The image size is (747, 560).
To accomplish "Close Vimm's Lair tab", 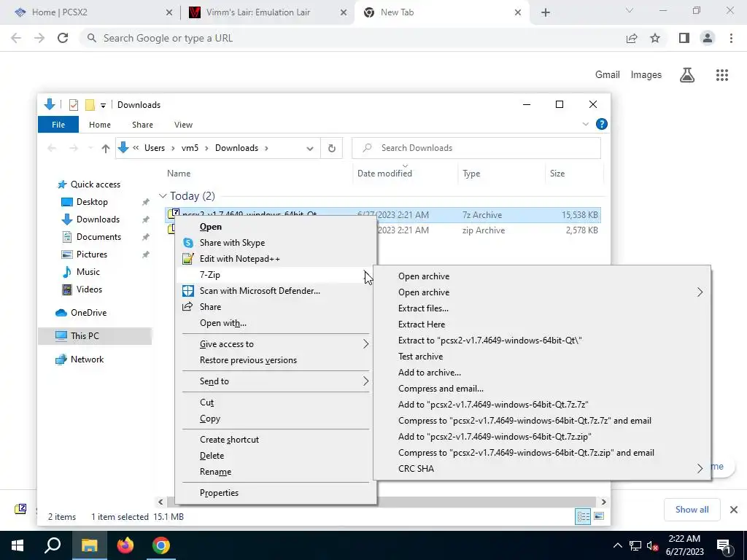I will pos(344,13).
